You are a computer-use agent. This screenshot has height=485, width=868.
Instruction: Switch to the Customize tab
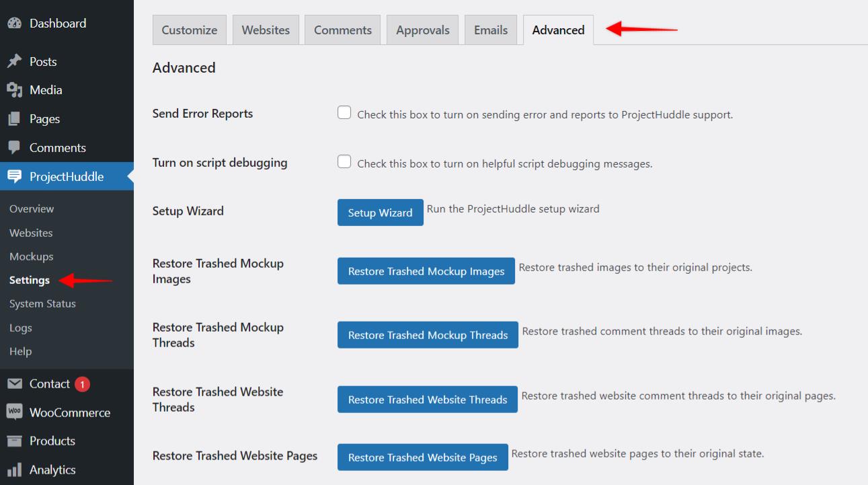click(x=190, y=30)
